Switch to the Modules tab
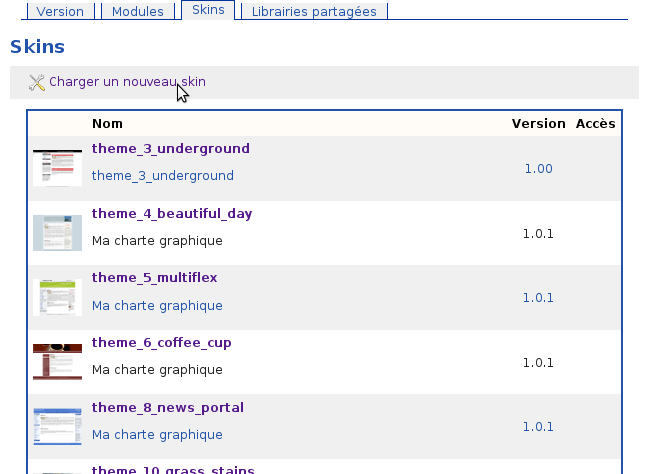 [138, 11]
